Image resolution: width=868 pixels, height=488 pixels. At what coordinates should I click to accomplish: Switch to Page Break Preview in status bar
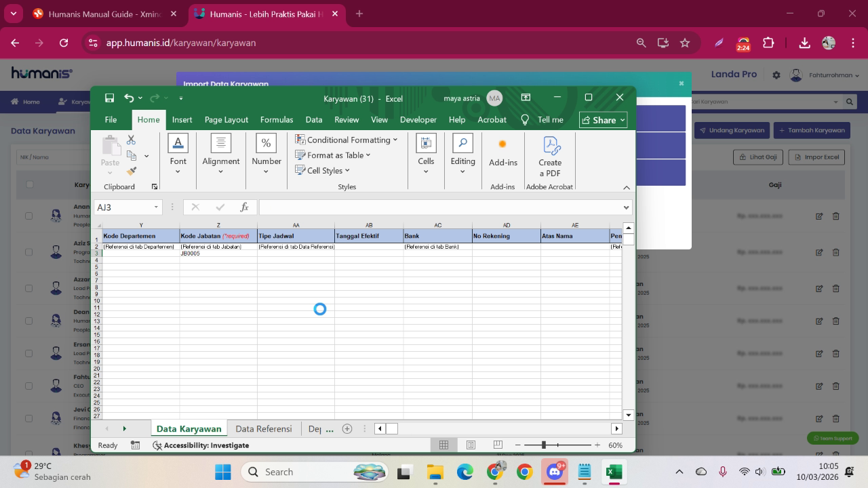(x=498, y=445)
